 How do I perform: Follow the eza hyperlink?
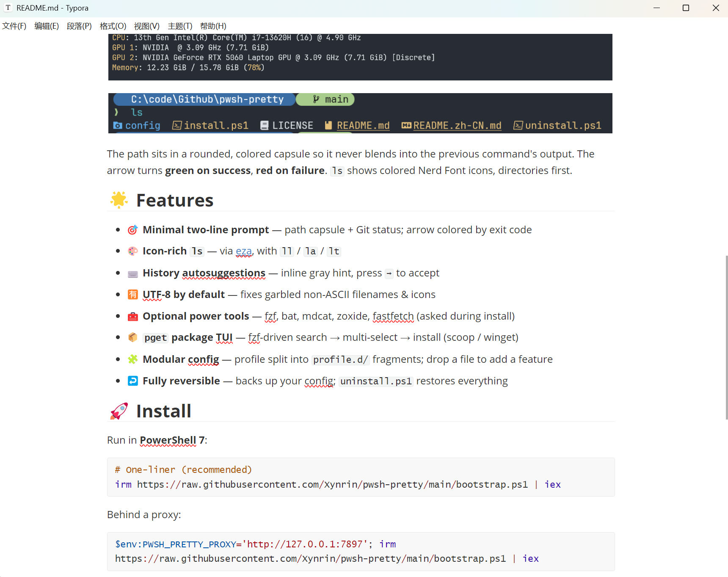(244, 251)
